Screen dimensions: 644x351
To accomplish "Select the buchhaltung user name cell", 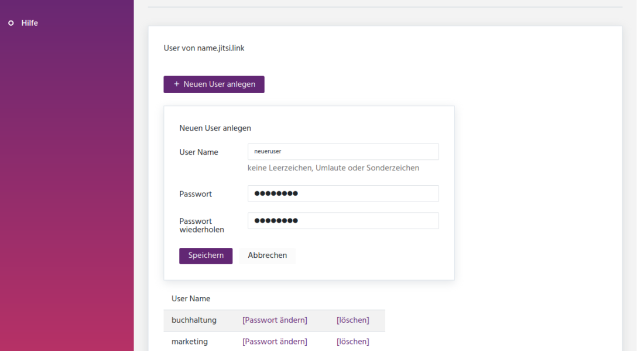I will pos(194,320).
